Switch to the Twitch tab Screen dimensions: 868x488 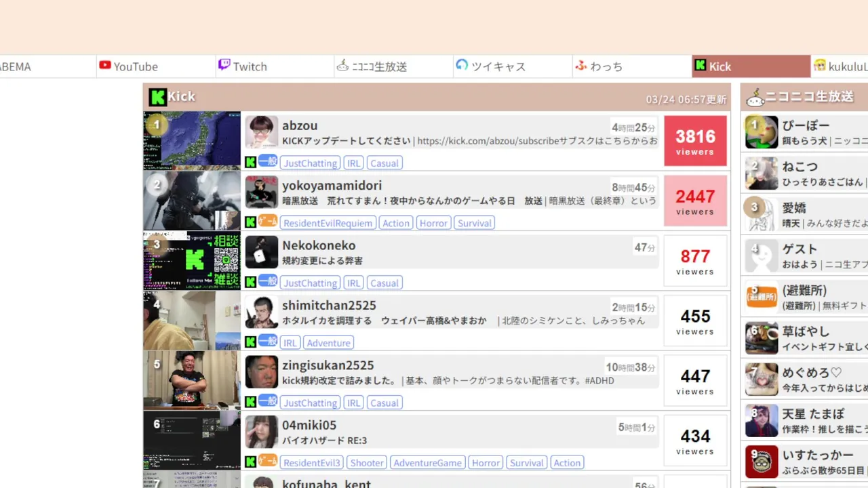click(275, 66)
